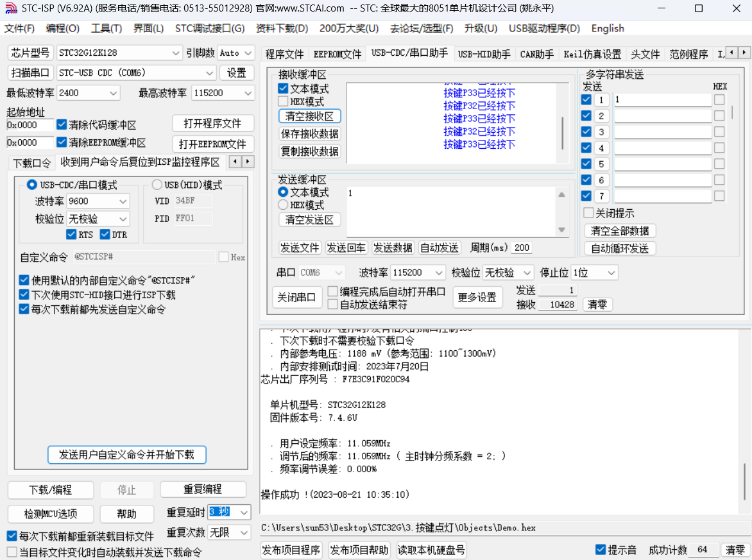The width and height of the screenshot is (752, 560).
Task: Enable HEX模式 checkbox in receive buffer
Action: [x=283, y=101]
